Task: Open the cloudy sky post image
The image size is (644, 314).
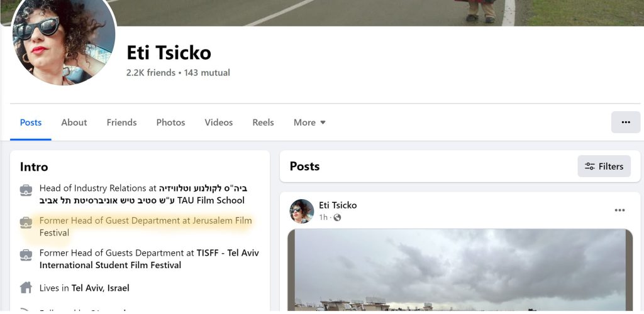Action: (x=460, y=270)
